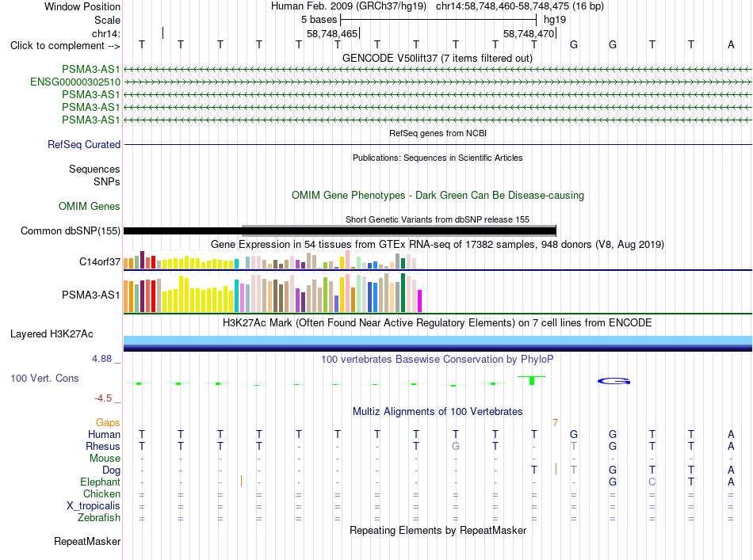This screenshot has height=560, width=753.
Task: Click the Layered H3K27Ac track label
Action: 52,334
